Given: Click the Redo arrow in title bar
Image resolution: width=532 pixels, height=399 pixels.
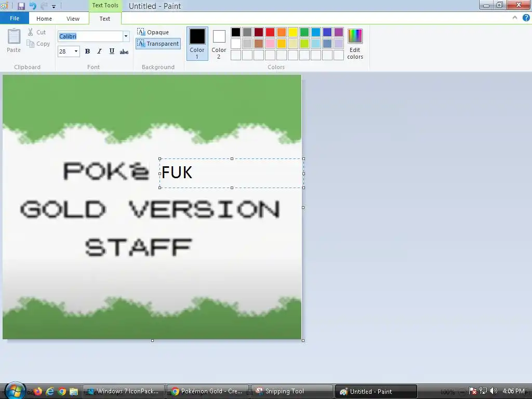Looking at the screenshot, I should [44, 6].
